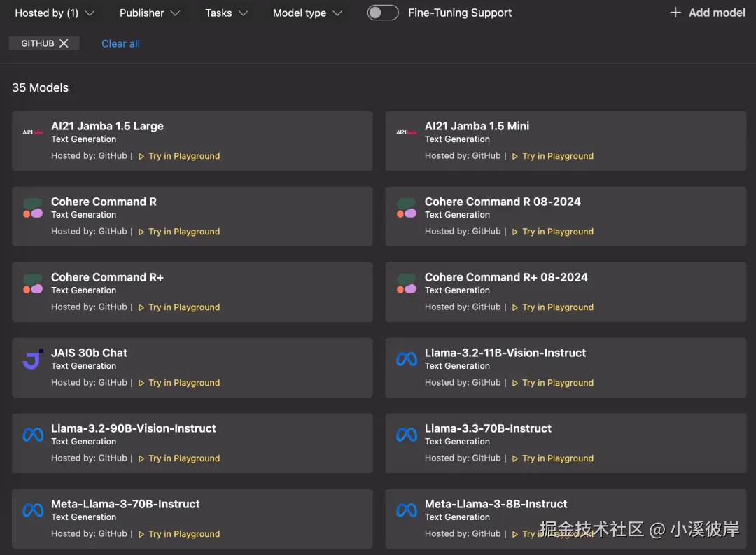The height and width of the screenshot is (555, 756).
Task: Click the plus icon beside Add model
Action: 675,13
